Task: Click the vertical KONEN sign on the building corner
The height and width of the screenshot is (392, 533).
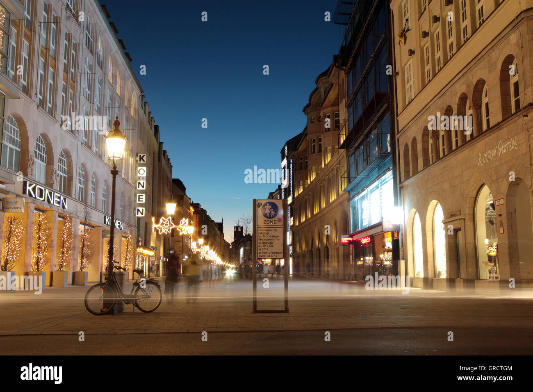Action: [141, 185]
